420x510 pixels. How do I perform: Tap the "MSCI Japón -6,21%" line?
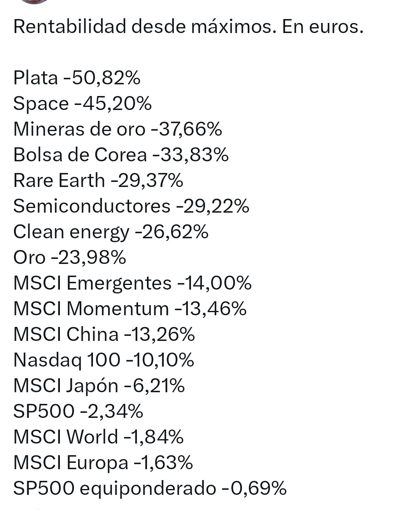[x=99, y=386]
